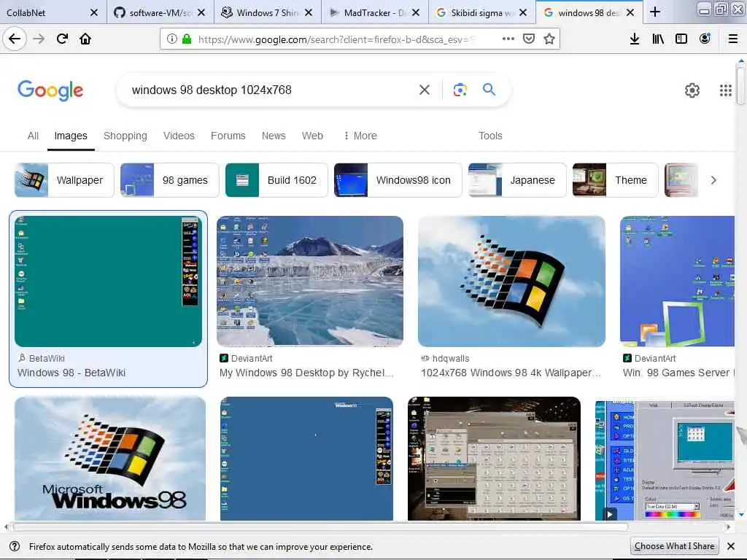Filter by the Theme chip
747x560 pixels.
point(616,180)
